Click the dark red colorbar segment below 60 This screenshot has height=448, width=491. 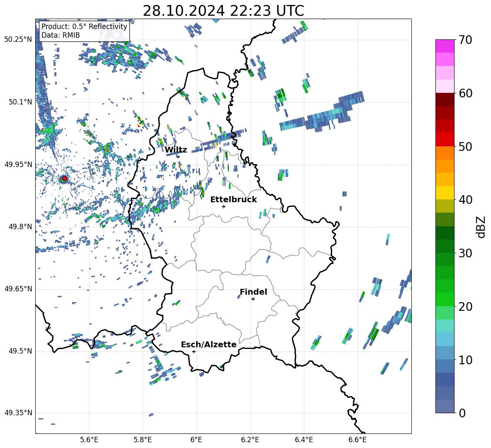[445, 99]
